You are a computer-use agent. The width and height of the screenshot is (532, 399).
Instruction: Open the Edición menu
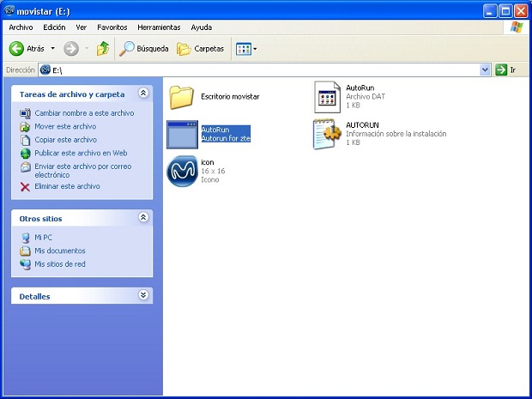(x=54, y=27)
